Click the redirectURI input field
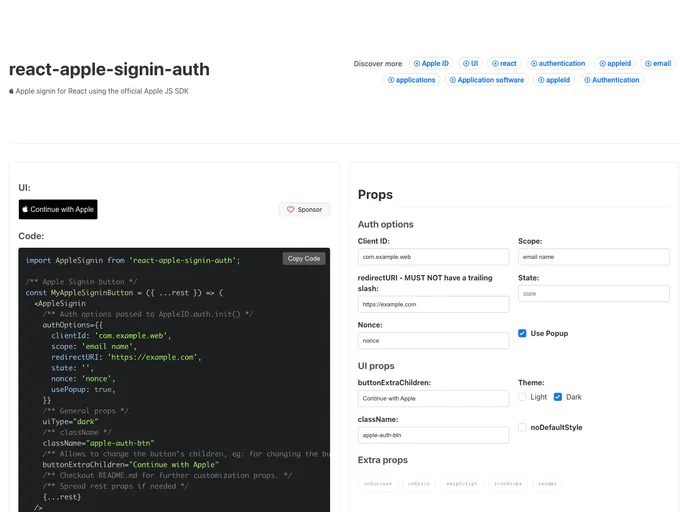 coord(433,304)
